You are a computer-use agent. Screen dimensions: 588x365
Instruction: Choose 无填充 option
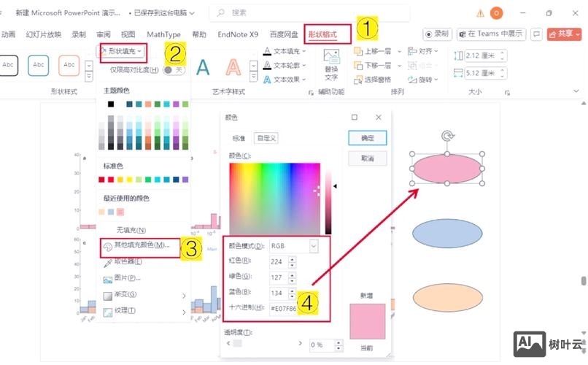tap(131, 229)
